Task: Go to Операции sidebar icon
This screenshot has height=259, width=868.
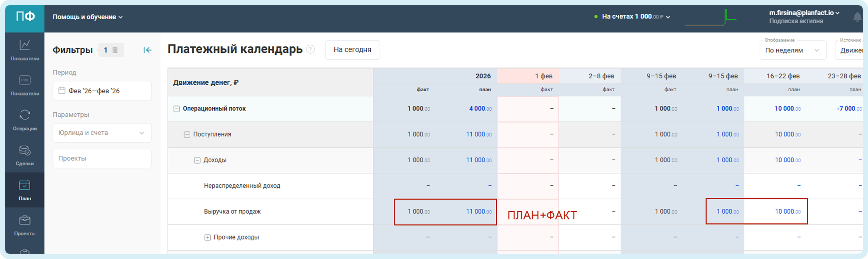Action: [x=25, y=115]
